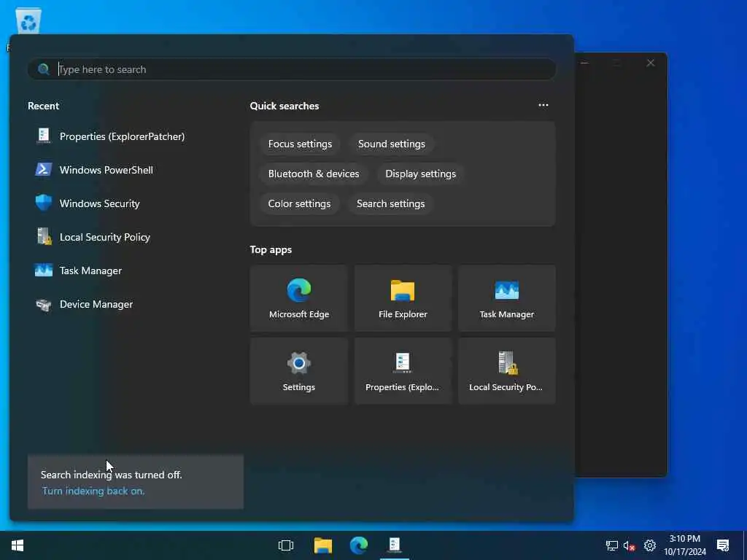Focus the Type here to search field
This screenshot has width=747, height=560.
[292, 69]
